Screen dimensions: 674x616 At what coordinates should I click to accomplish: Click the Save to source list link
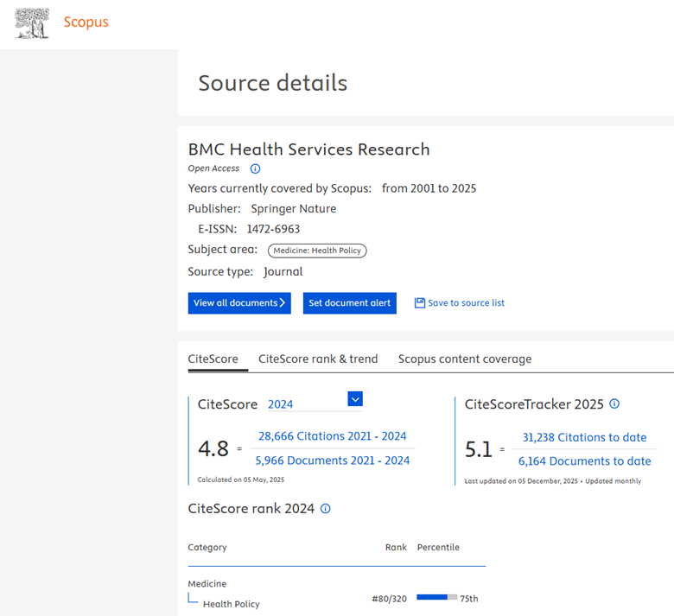pyautogui.click(x=466, y=303)
